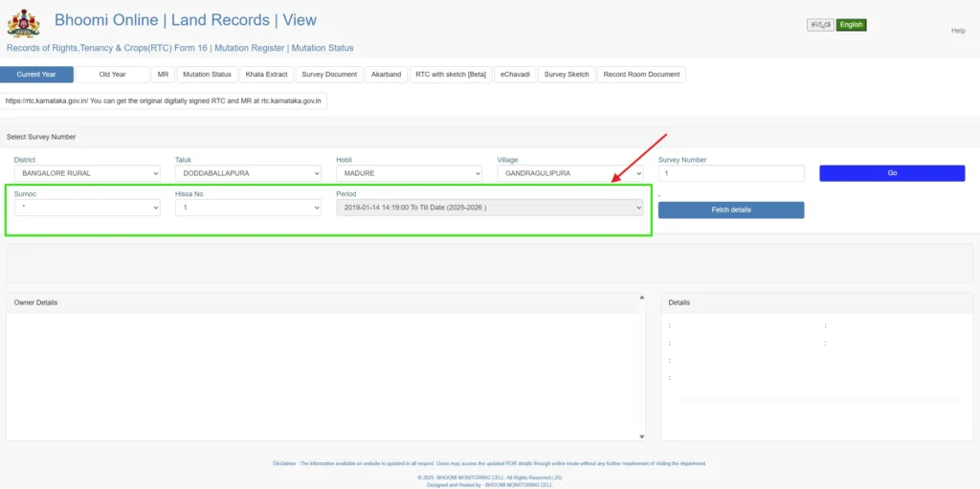Image resolution: width=980 pixels, height=489 pixels.
Task: Select the English language button
Action: [x=851, y=25]
